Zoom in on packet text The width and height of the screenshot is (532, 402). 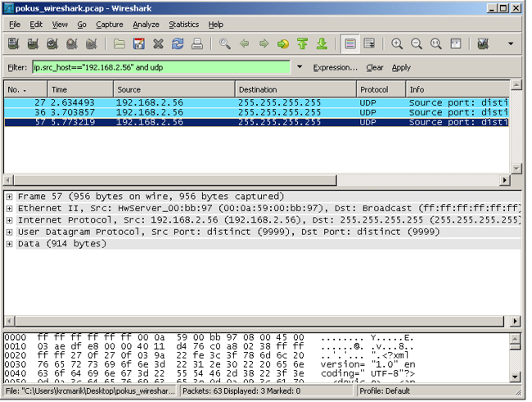point(397,43)
